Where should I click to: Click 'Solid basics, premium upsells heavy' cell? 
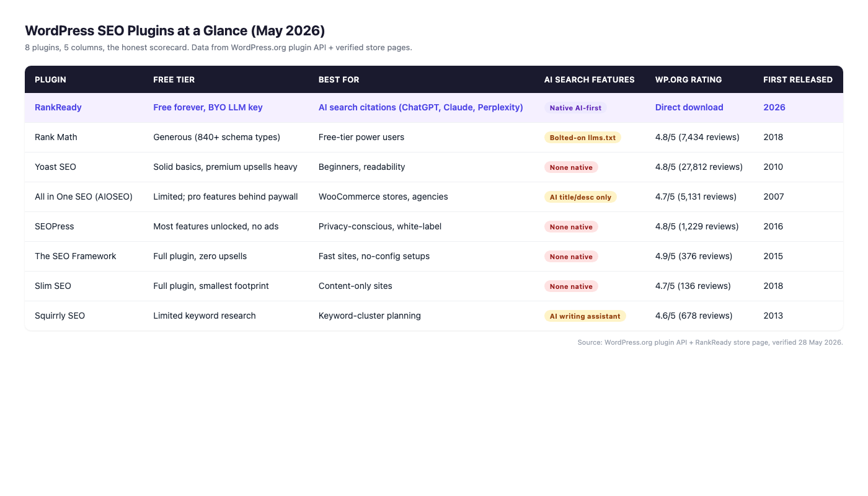225,167
